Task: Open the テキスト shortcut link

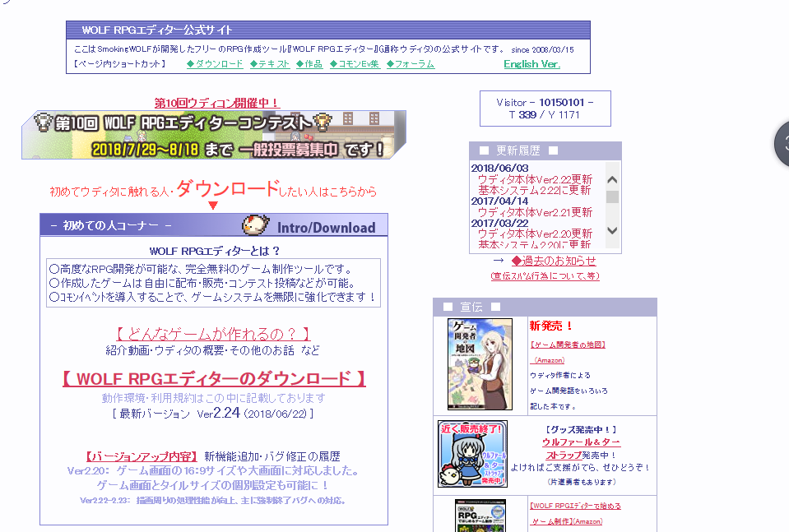Action: (270, 64)
